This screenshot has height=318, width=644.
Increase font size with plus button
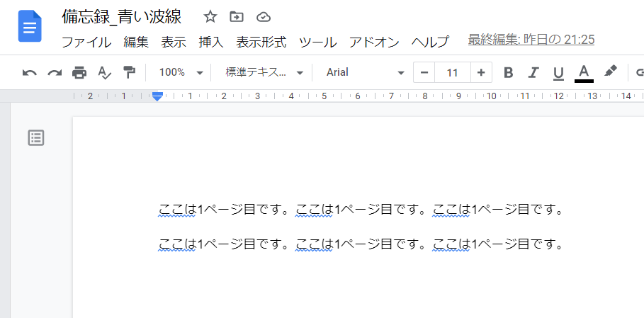(x=481, y=73)
